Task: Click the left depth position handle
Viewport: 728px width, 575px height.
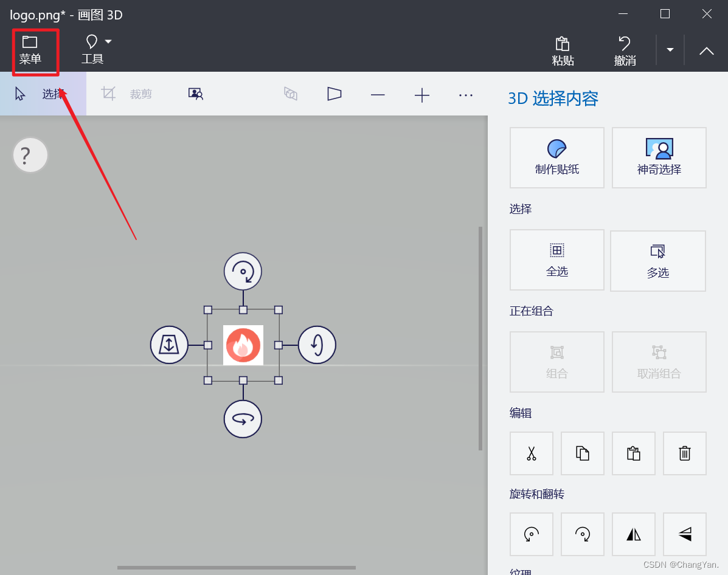Action: click(169, 345)
